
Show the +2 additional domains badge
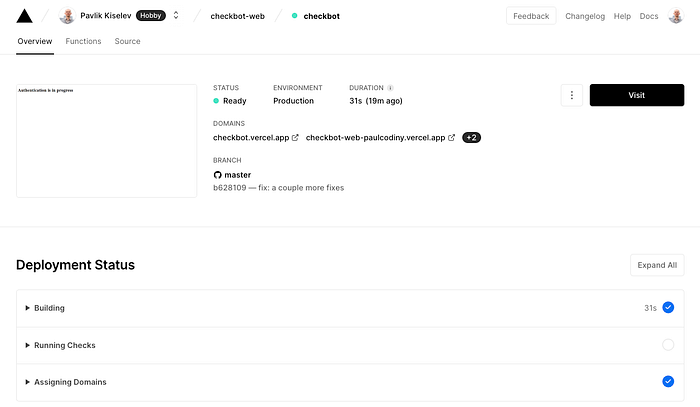(x=471, y=137)
